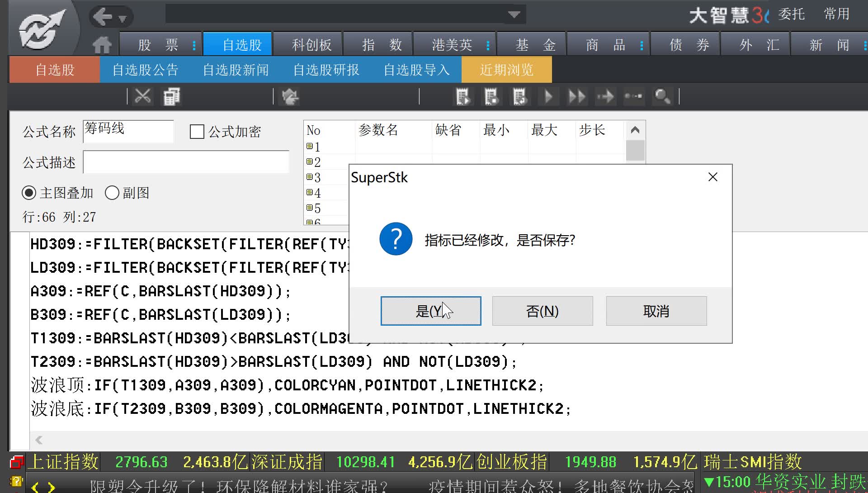Click the 公式名称 input field
This screenshot has height=493, width=868.
128,131
